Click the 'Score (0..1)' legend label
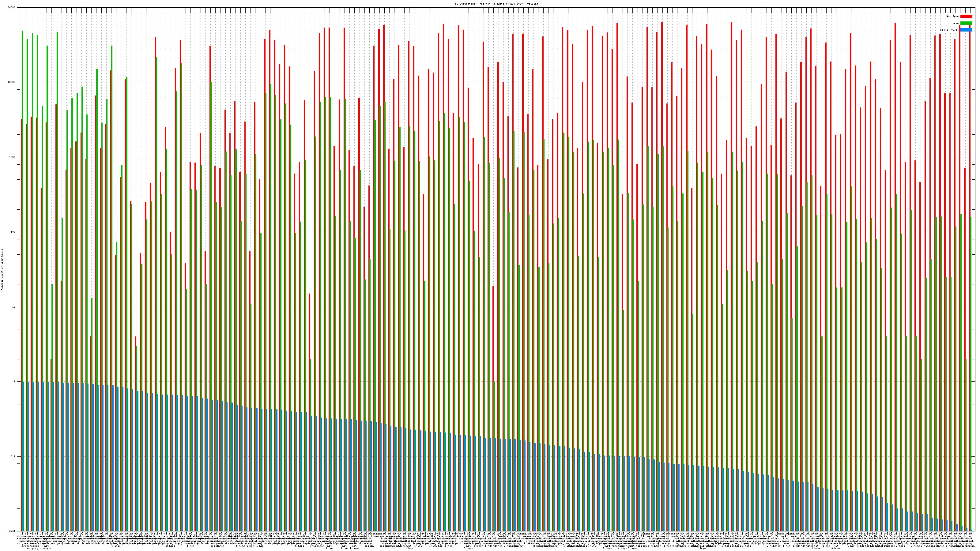 [x=949, y=30]
